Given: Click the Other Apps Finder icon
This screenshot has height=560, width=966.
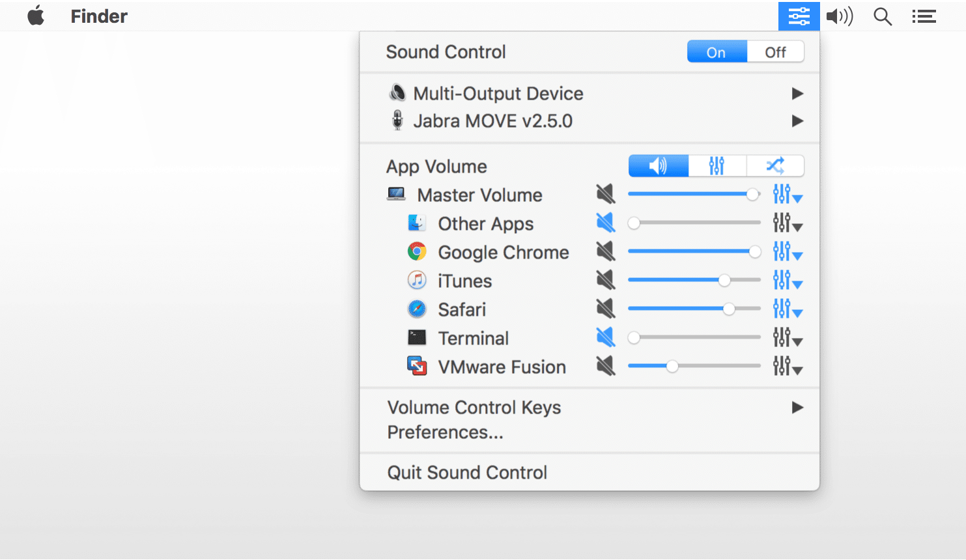Looking at the screenshot, I should point(417,223).
